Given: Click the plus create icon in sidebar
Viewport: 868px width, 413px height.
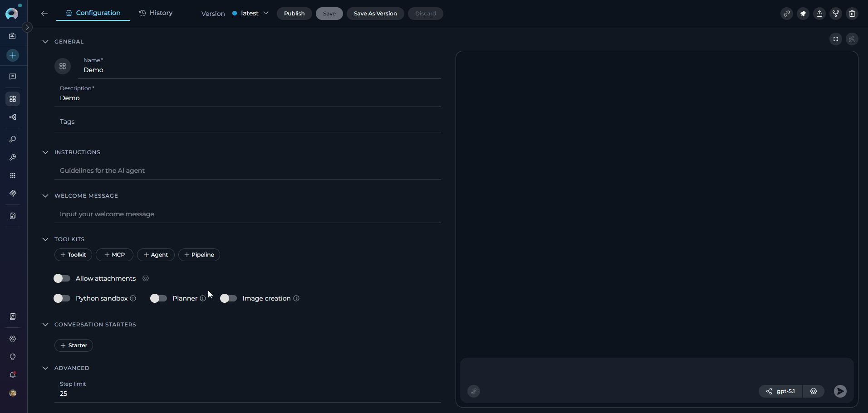Looking at the screenshot, I should click(x=13, y=55).
